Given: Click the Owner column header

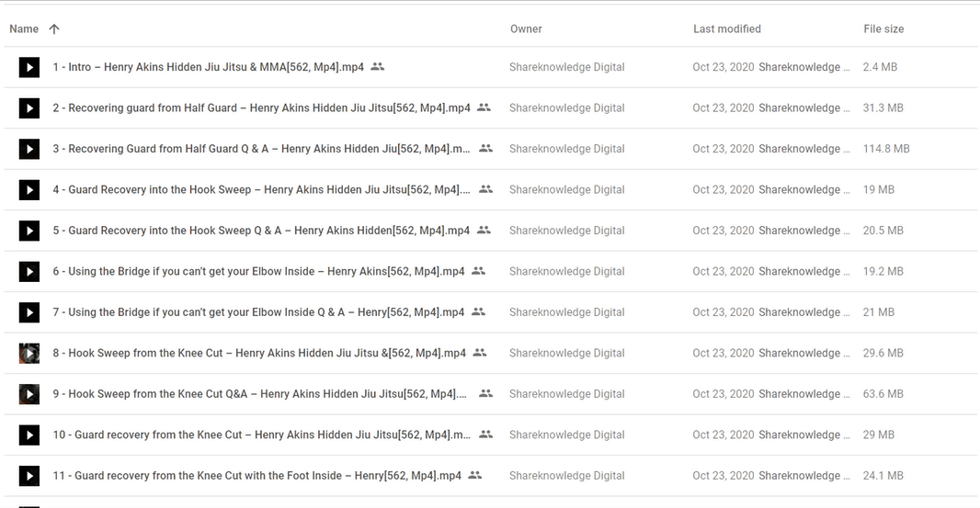Looking at the screenshot, I should 526,28.
